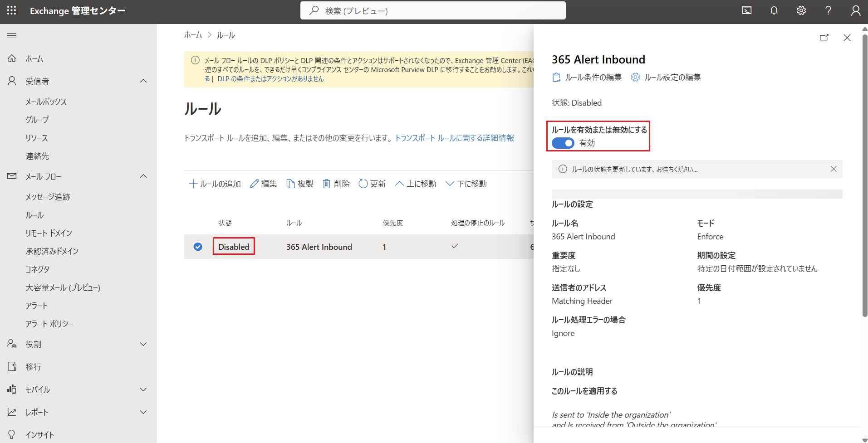The width and height of the screenshot is (868, 443).
Task: Open the account profile icon
Action: [x=855, y=10]
